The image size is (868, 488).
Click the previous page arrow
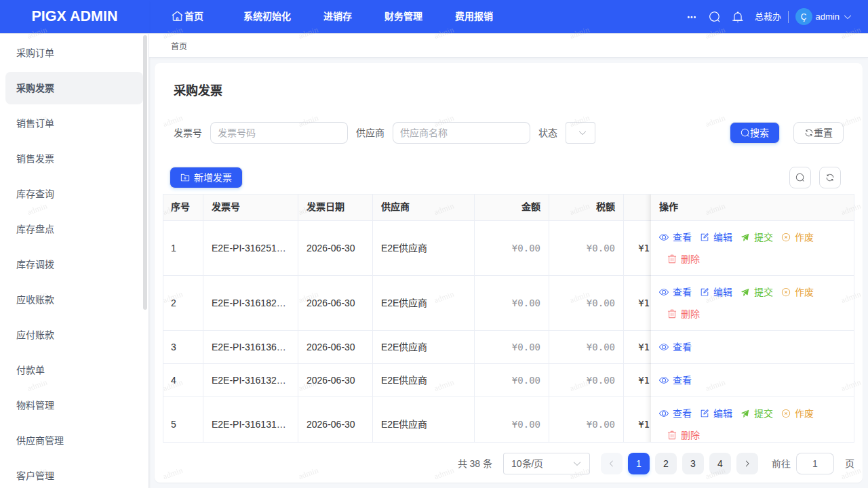pyautogui.click(x=612, y=464)
